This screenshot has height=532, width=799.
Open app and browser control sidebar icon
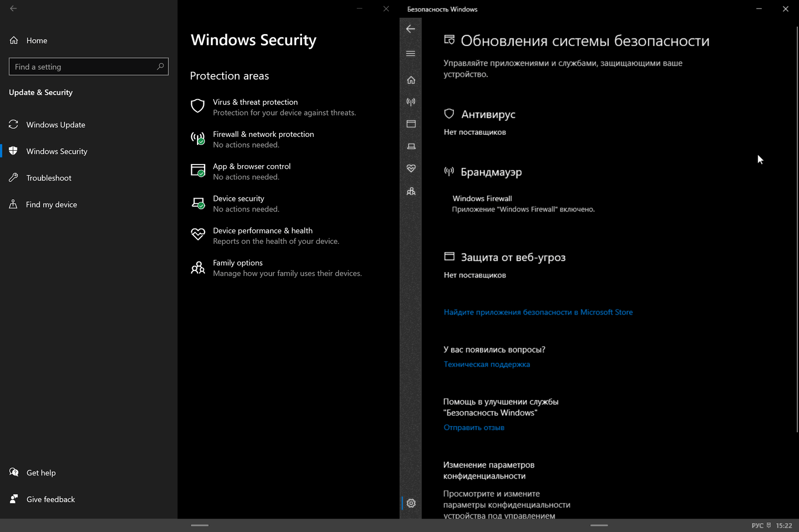pos(411,124)
